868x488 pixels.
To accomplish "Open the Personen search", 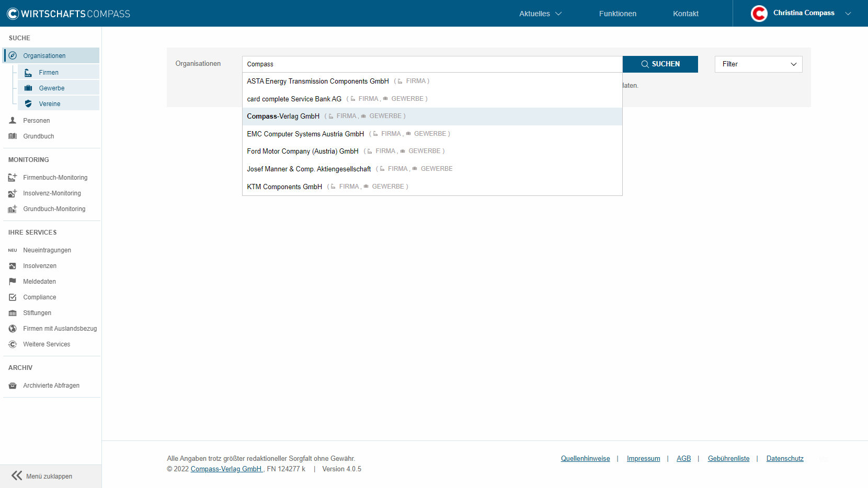I will pyautogui.click(x=37, y=121).
